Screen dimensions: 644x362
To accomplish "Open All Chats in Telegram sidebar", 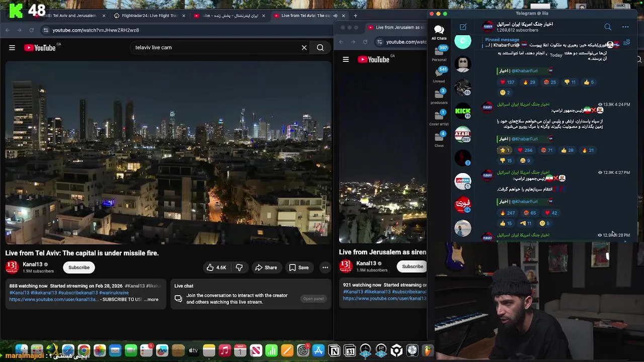I will point(439,33).
